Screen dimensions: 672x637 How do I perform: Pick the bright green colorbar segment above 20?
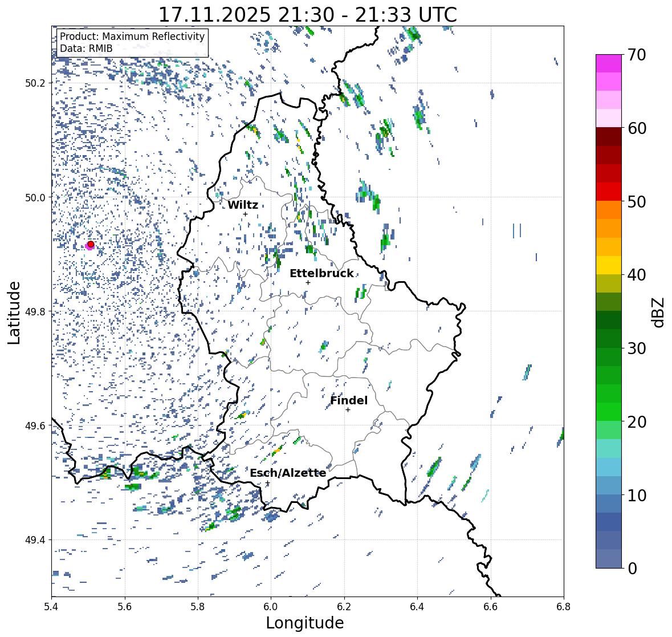(609, 412)
